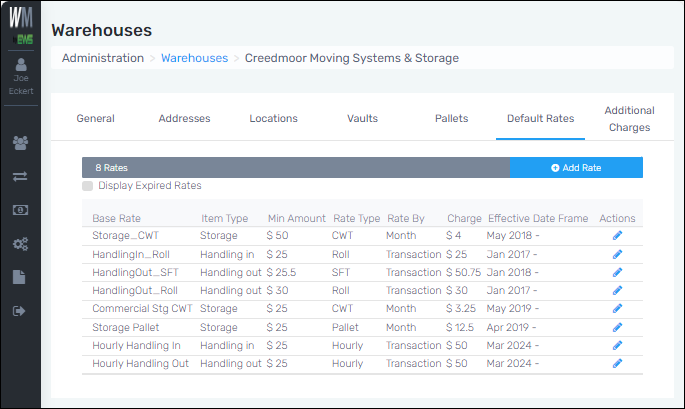Click the Effective Date Frame column header
685x409 pixels.
click(538, 218)
